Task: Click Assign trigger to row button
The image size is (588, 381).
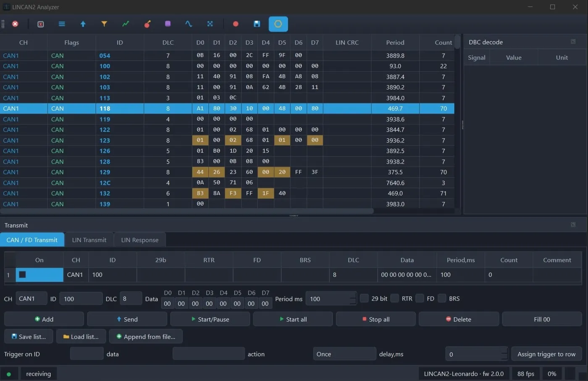Action: click(x=546, y=354)
